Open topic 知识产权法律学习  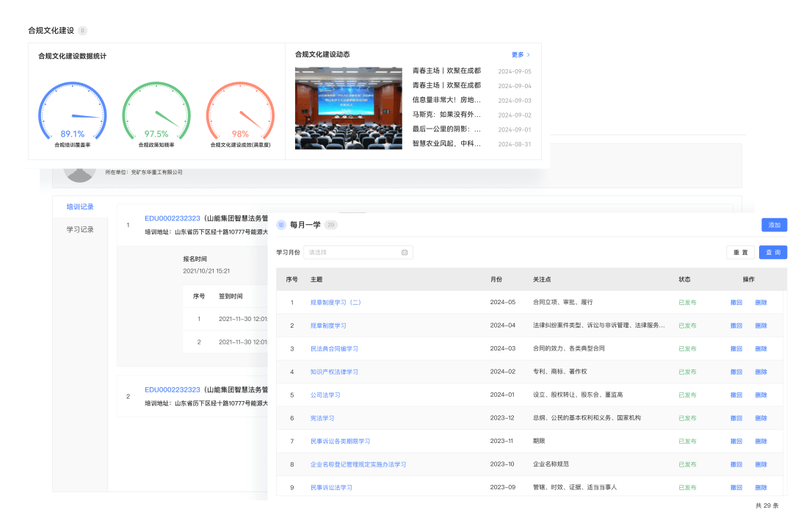pyautogui.click(x=334, y=372)
